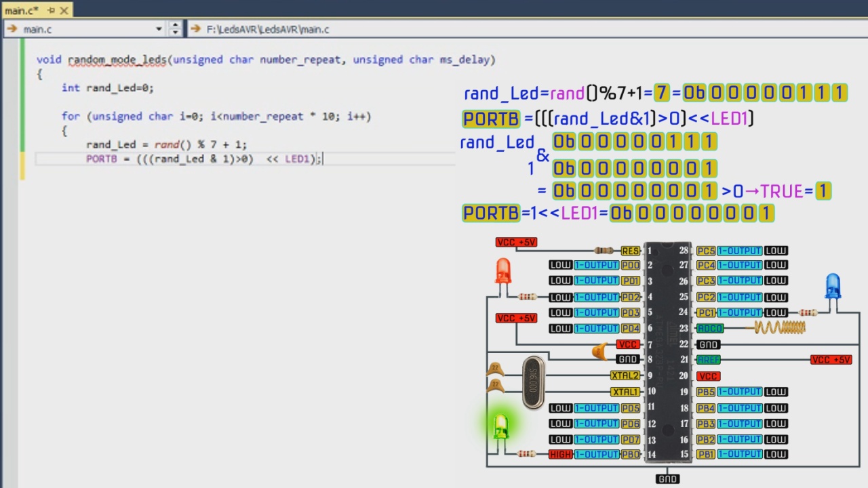
Task: Click the ATmega chip body in the diagram
Action: 668,352
